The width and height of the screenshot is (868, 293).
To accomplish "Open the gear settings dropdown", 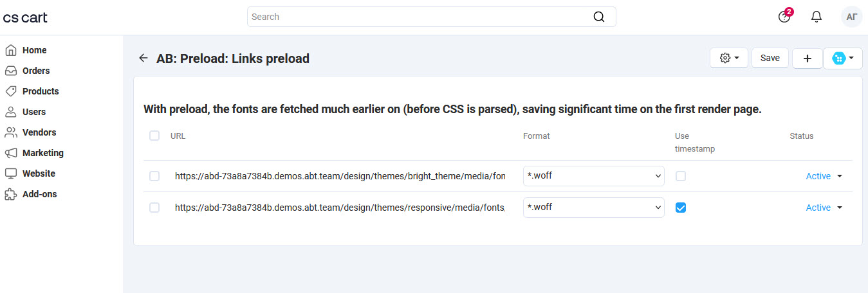I will 729,58.
